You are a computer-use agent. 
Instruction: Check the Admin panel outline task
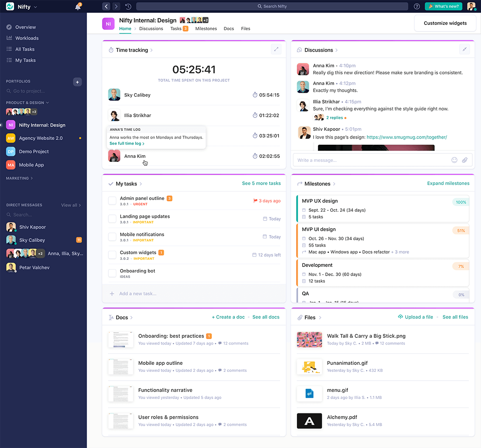[x=112, y=201]
